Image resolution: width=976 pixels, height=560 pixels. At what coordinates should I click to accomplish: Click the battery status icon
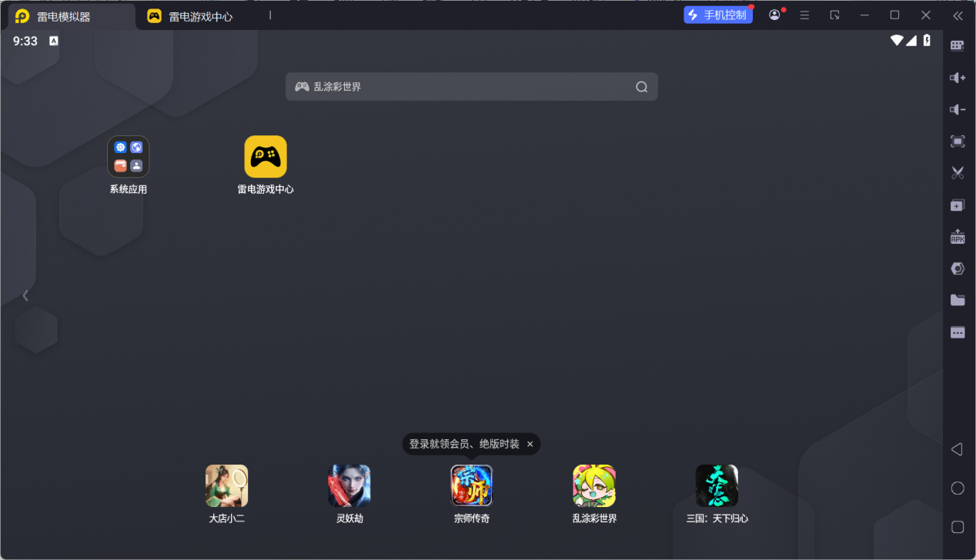coord(927,41)
